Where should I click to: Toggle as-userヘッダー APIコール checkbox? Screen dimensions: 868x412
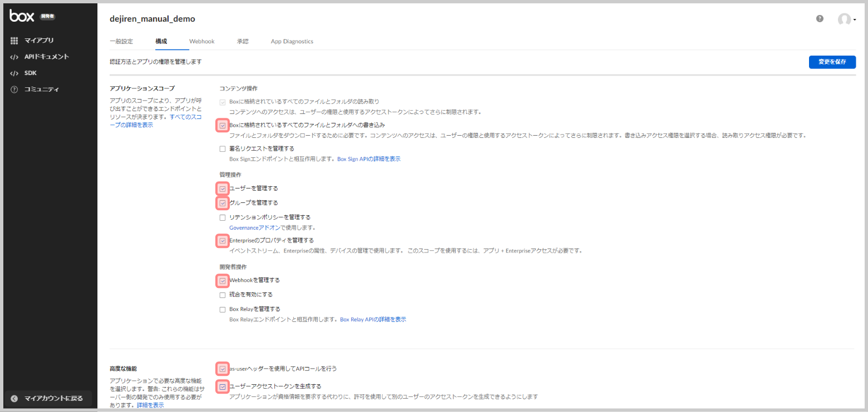223,369
